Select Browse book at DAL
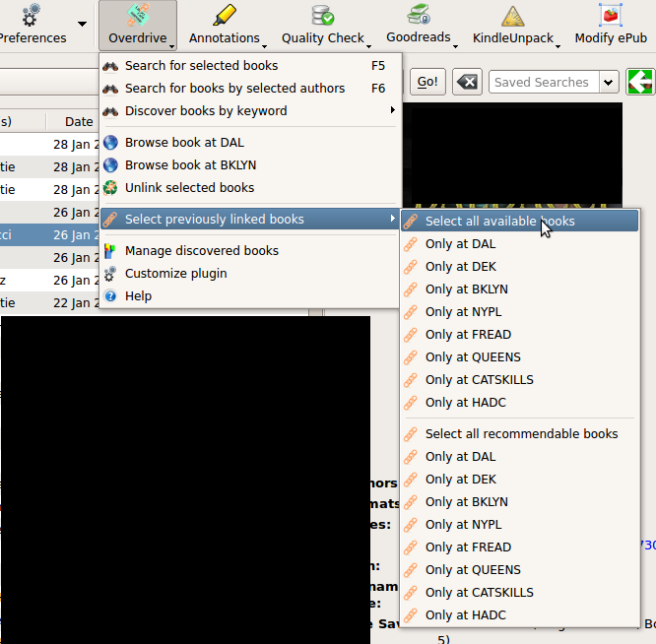656x644 pixels. click(x=250, y=143)
